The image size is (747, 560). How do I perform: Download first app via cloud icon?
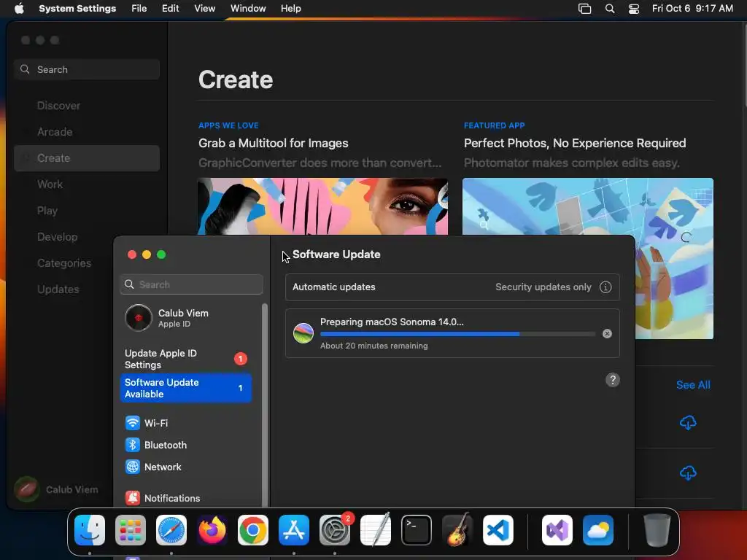tap(688, 422)
